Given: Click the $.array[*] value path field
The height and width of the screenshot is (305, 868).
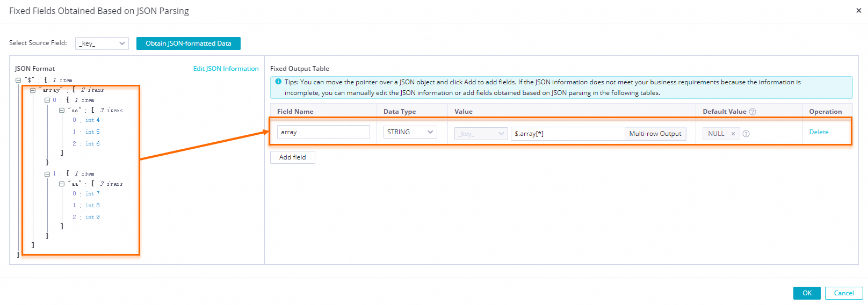Looking at the screenshot, I should click(568, 134).
